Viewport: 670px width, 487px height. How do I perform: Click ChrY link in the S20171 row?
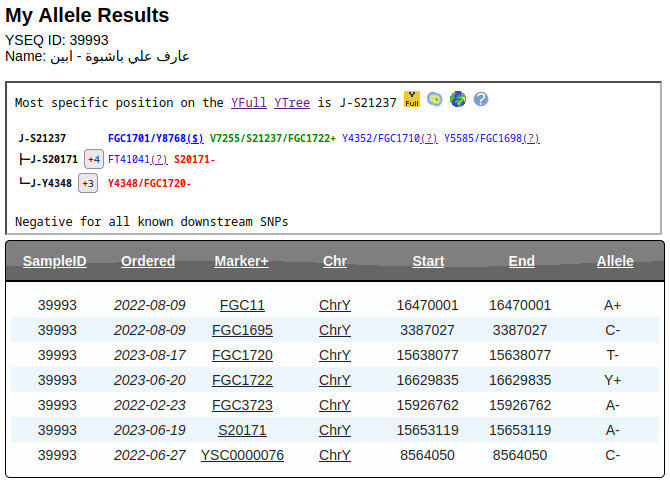(x=335, y=430)
